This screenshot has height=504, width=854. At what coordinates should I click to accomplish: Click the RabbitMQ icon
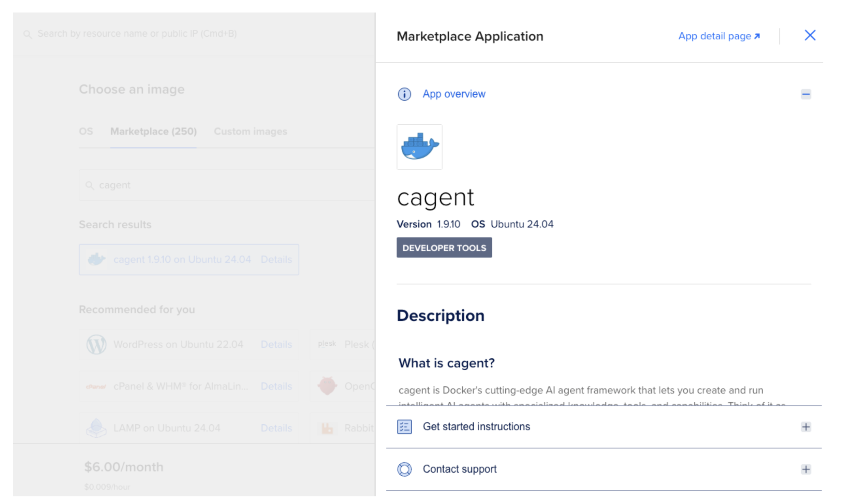tap(327, 427)
